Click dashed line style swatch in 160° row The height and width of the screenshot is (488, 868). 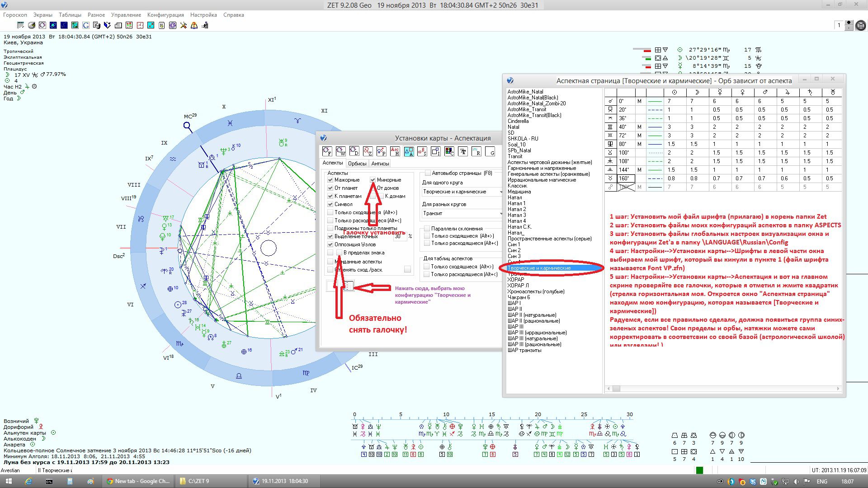point(655,178)
